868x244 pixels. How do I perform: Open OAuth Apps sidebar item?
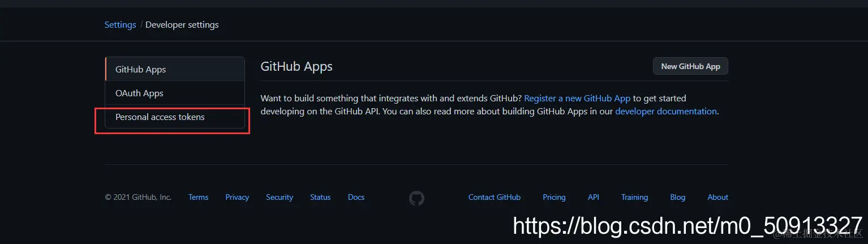coord(175,93)
